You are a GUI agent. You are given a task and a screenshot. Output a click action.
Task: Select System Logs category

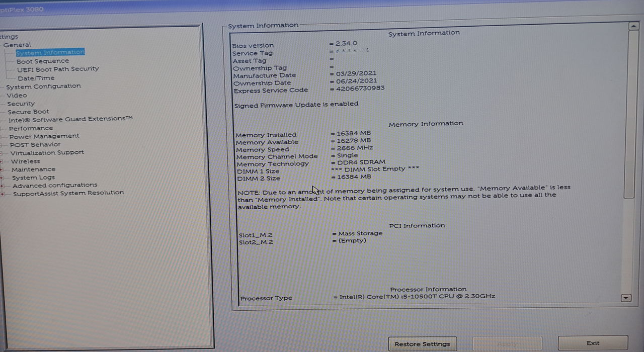coord(34,178)
